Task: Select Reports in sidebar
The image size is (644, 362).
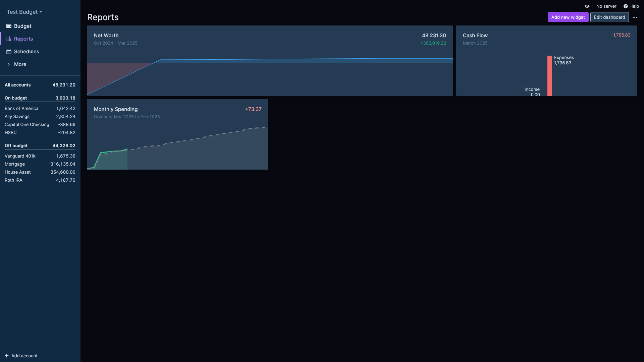Action: point(23,39)
